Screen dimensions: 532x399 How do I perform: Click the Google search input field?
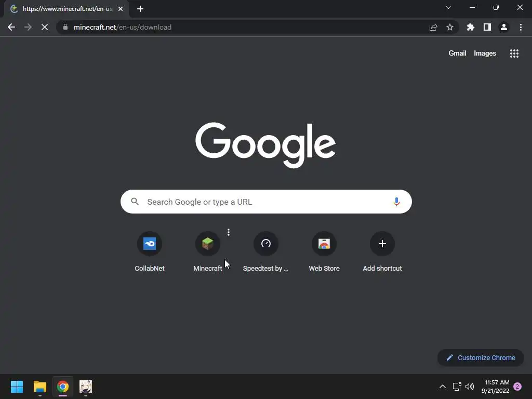pyautogui.click(x=267, y=202)
